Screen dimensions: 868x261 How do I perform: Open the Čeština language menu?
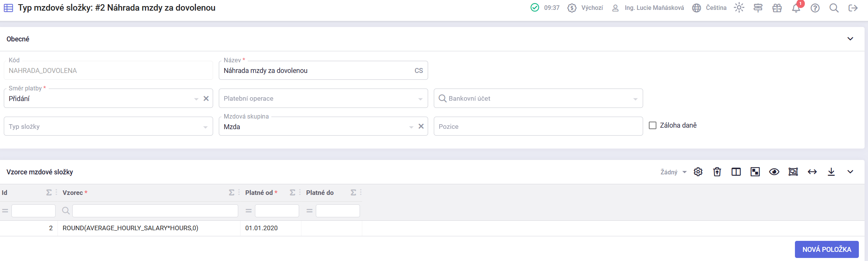(x=709, y=8)
